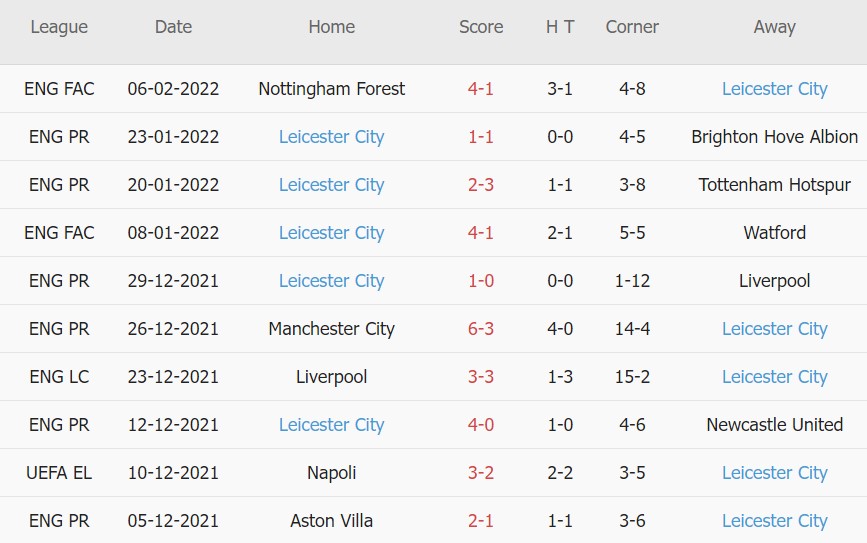Image resolution: width=867 pixels, height=543 pixels.
Task: Select the Newcastle United team name
Action: click(x=774, y=425)
